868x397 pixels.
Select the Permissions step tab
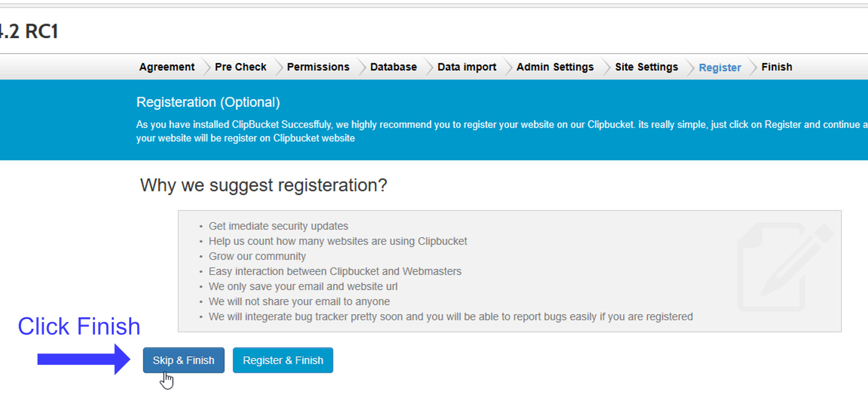click(318, 67)
